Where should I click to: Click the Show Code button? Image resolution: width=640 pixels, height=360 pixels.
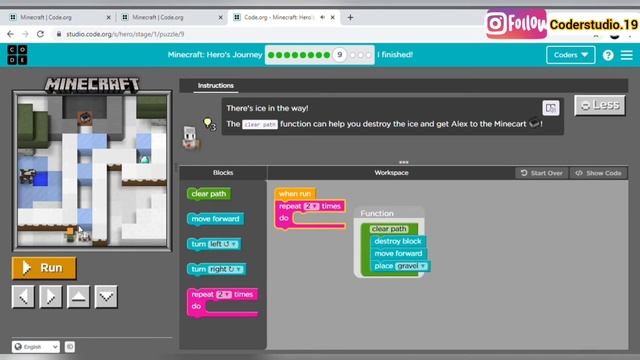click(x=598, y=173)
